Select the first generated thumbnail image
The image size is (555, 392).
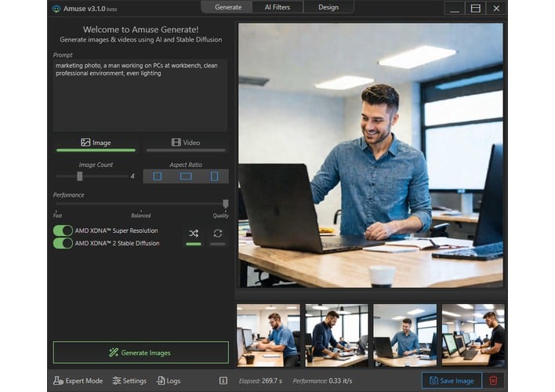coord(267,336)
